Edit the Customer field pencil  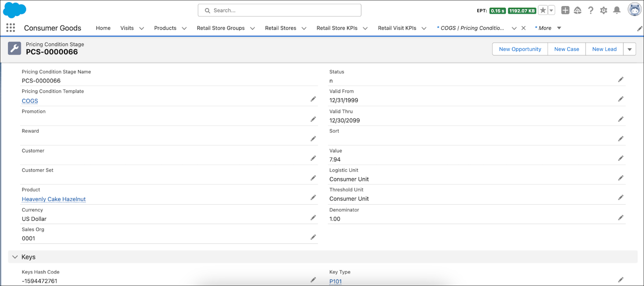pos(313,158)
